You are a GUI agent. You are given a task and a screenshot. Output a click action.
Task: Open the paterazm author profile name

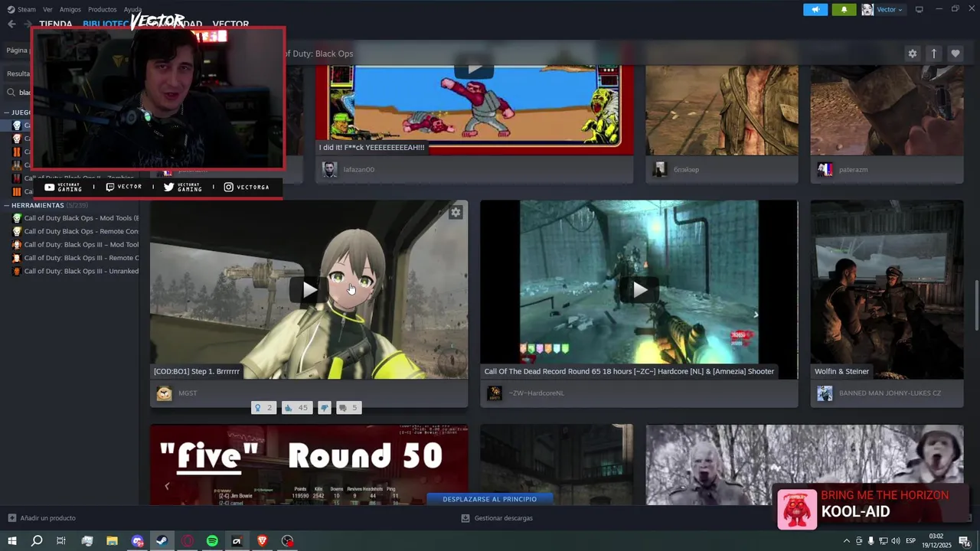click(853, 170)
